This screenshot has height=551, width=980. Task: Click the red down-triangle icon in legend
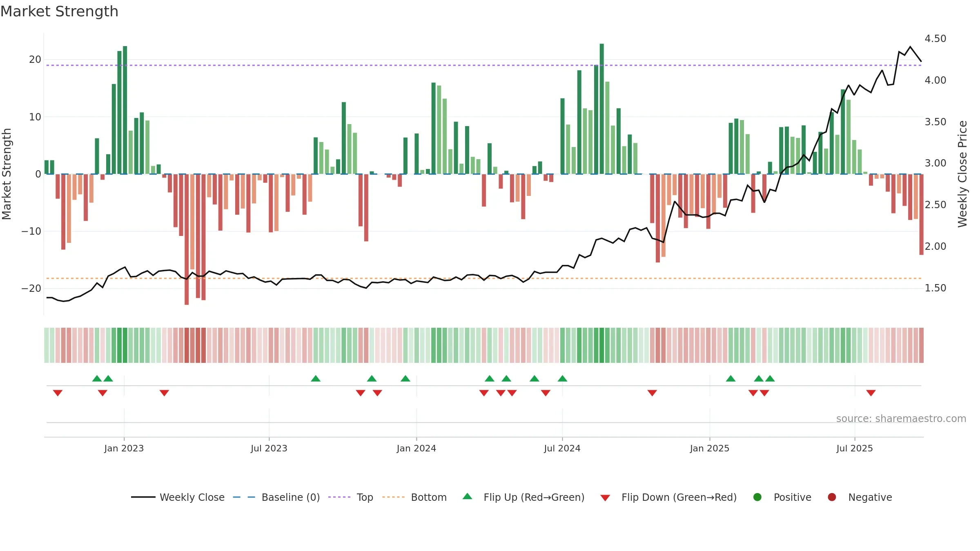605,498
